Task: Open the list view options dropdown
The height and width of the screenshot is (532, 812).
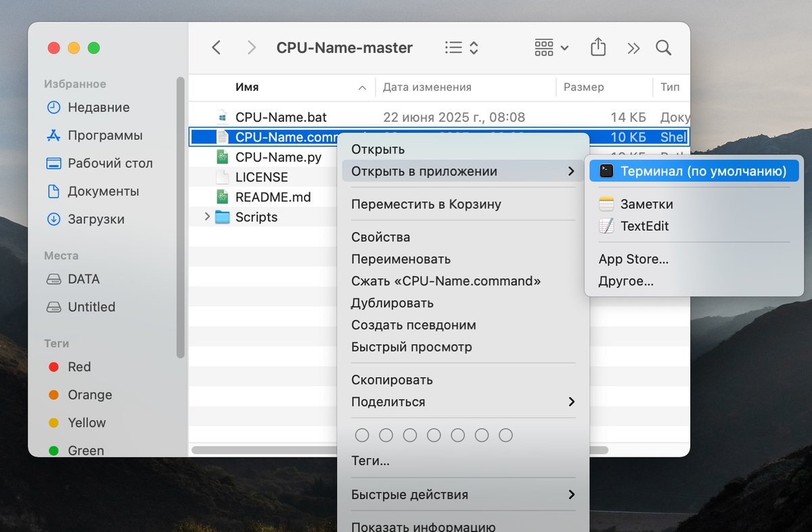Action: coord(462,47)
